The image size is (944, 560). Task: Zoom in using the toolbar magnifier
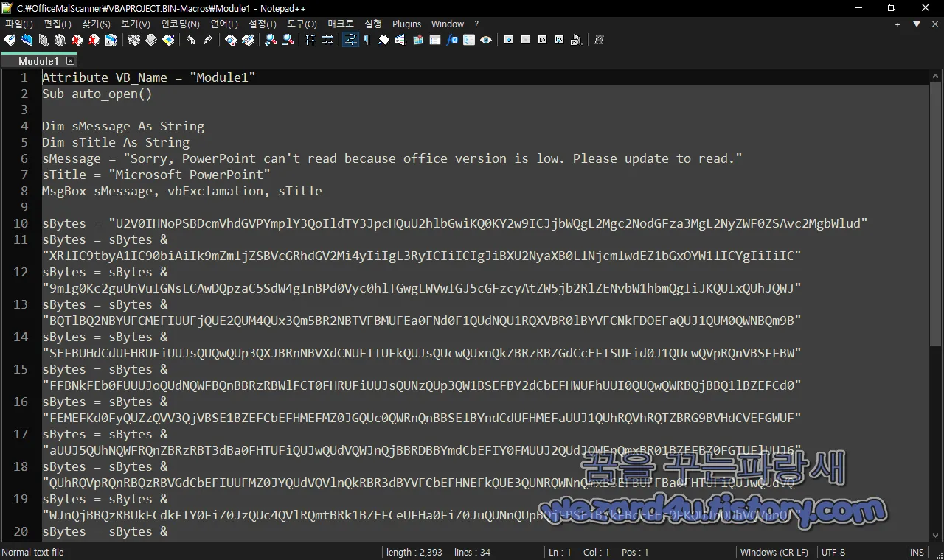point(271,40)
